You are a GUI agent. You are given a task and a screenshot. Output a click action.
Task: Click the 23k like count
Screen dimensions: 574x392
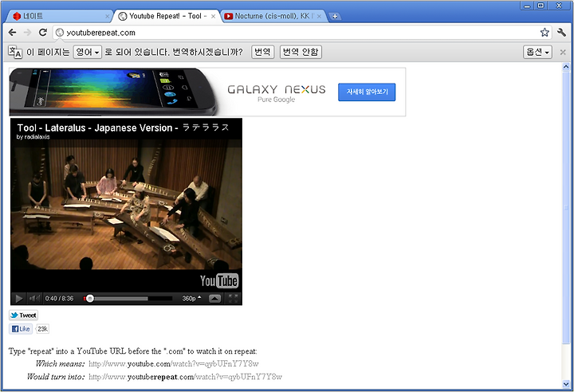[42, 329]
